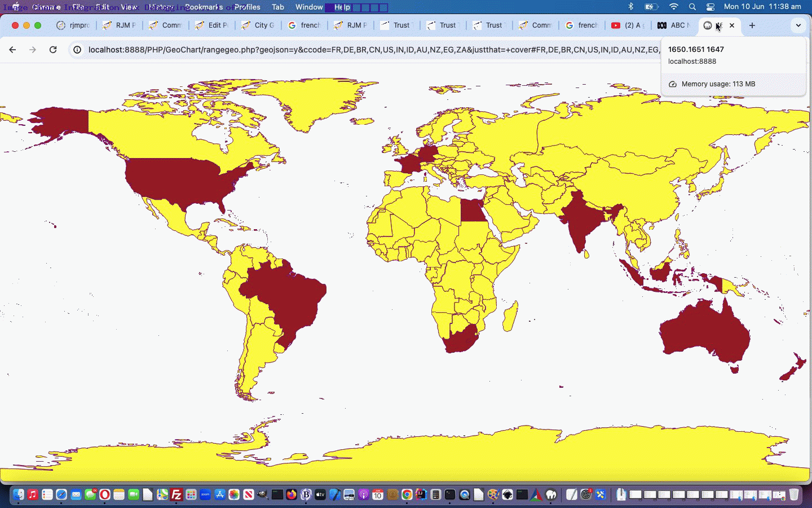Open Safari from the Dock

coord(61,495)
